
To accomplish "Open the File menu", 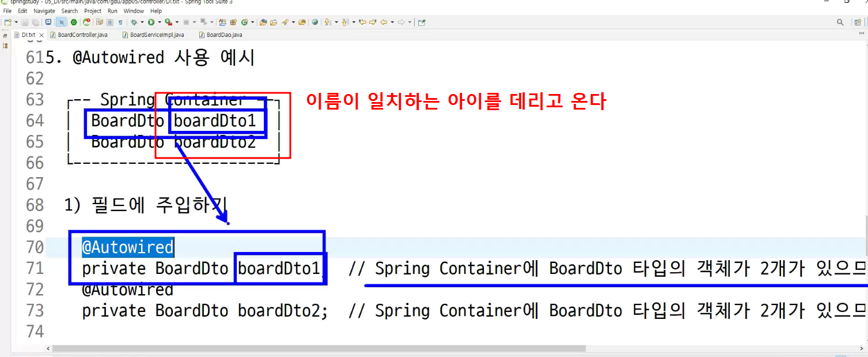I will (7, 11).
